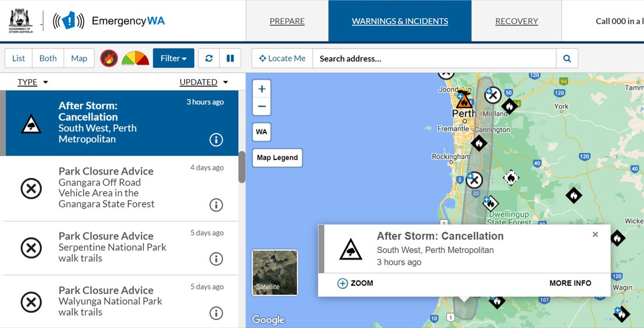Open info for Walyunga National Park closure
This screenshot has width=644, height=328.
pyautogui.click(x=216, y=313)
